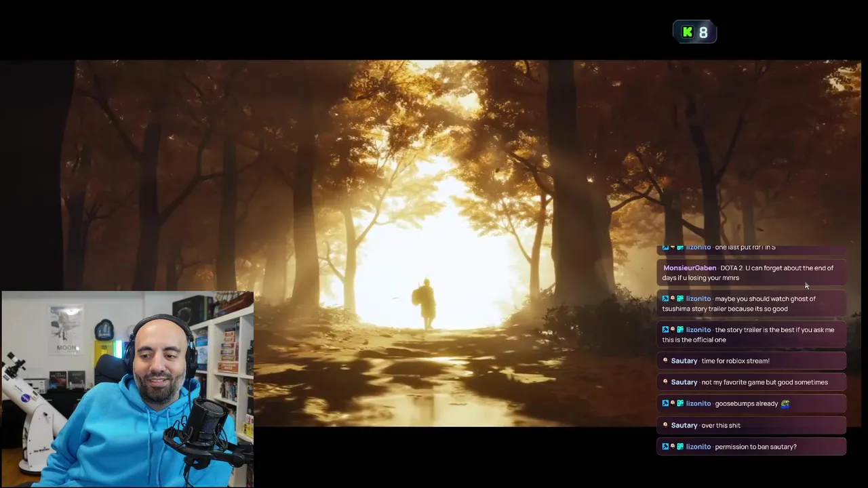Screen dimensions: 868x488
Task: Open lizonito username on 'permission to ban sautary?'
Action: click(698, 447)
